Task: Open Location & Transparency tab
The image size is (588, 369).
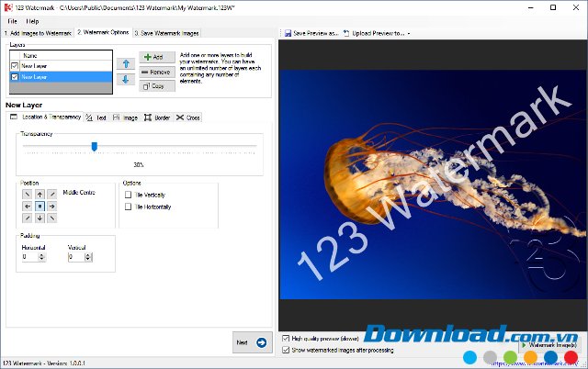Action: click(x=45, y=117)
